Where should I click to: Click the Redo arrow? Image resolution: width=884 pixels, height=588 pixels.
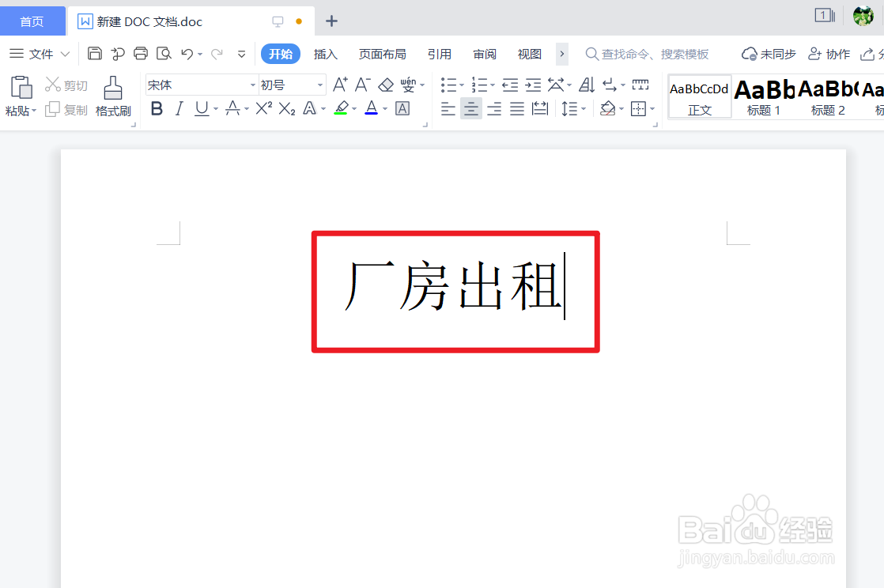[217, 54]
